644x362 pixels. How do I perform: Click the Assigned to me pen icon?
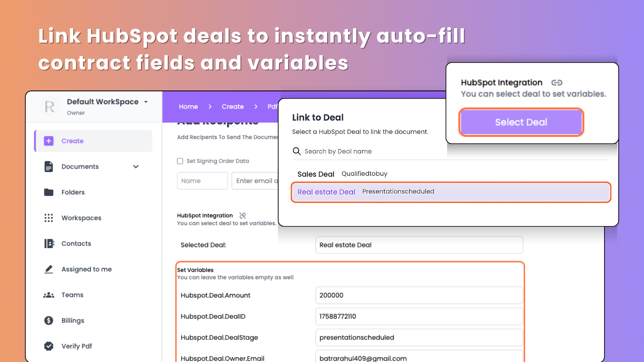coord(49,269)
